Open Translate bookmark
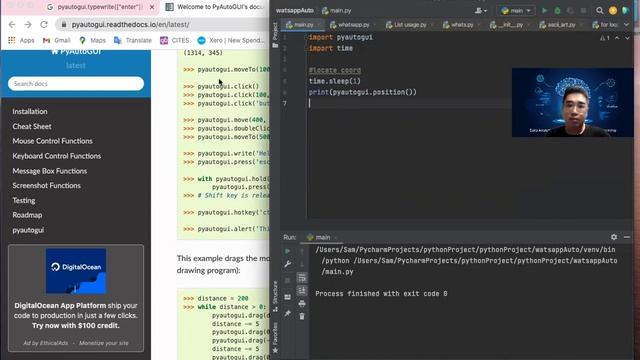This screenshot has height=360, width=640. coord(133,40)
